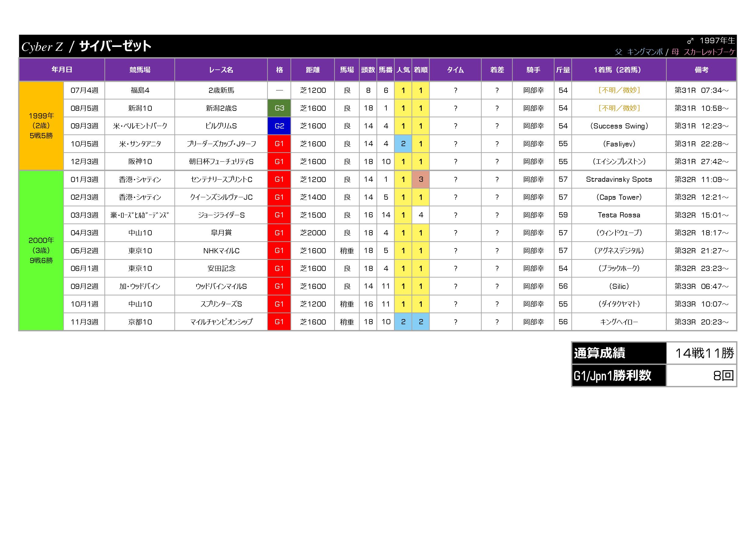Select the Stradavinsky Spots winner cell
The width and height of the screenshot is (756, 534).
619,179
